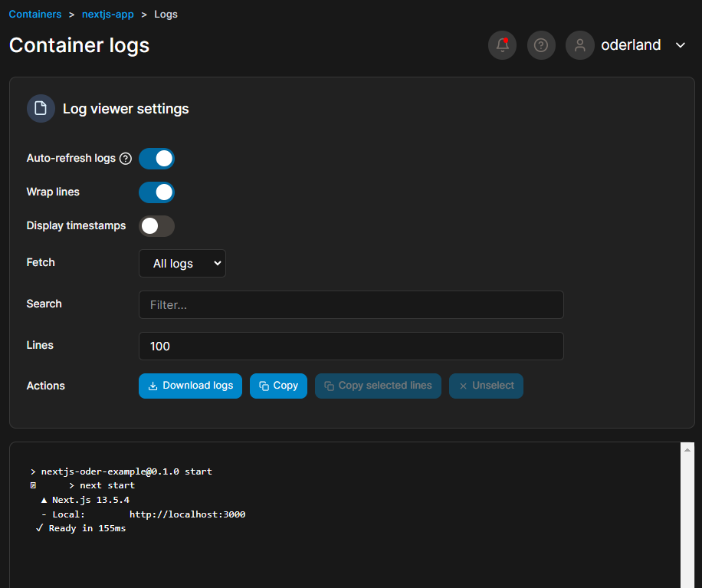Disable the Auto-refresh logs toggle
This screenshot has width=702, height=588.
tap(156, 159)
